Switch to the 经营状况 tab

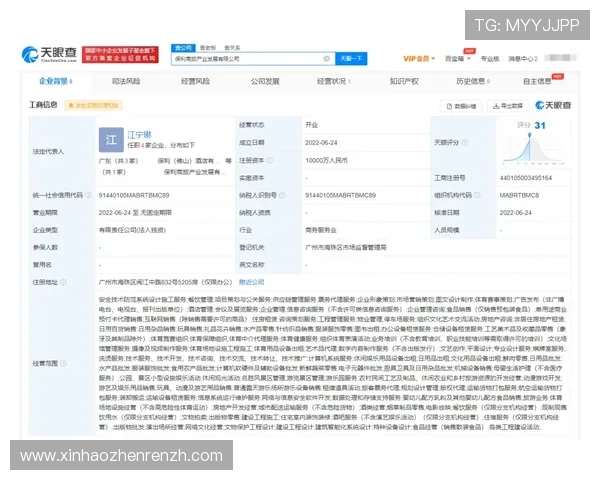pyautogui.click(x=333, y=81)
